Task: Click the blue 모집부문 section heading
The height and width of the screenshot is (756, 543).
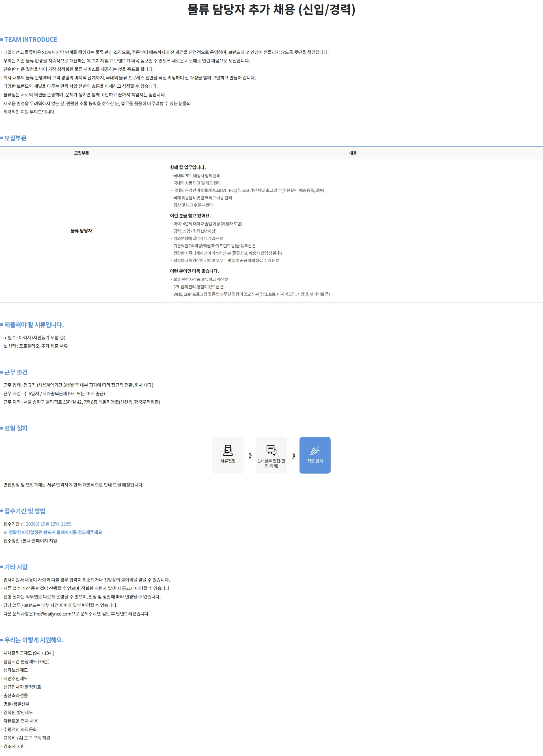Action: click(x=15, y=138)
